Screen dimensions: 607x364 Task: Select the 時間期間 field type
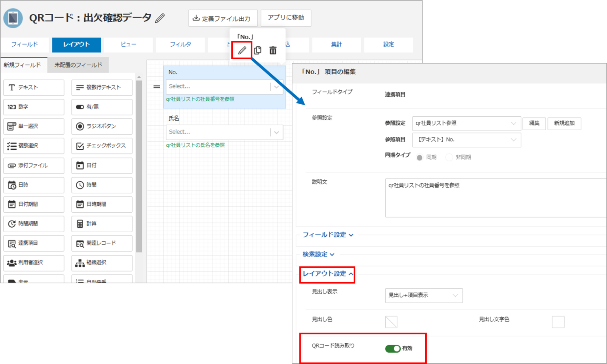34,224
